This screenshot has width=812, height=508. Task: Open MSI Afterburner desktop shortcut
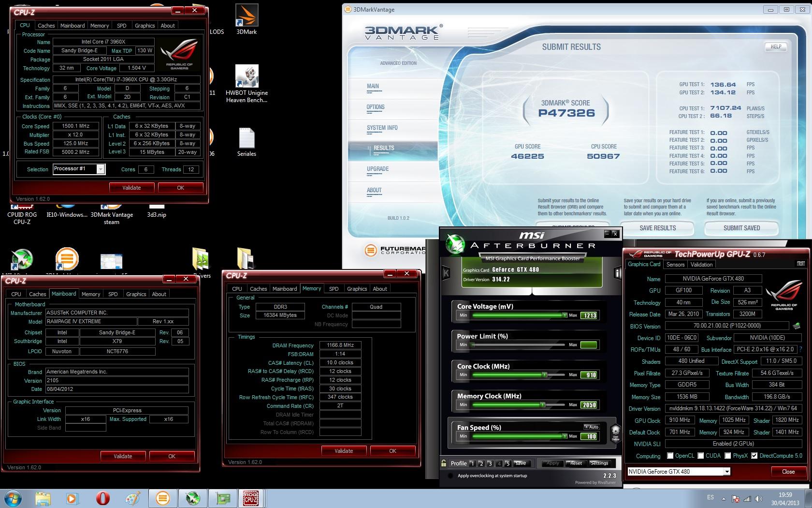(x=22, y=260)
